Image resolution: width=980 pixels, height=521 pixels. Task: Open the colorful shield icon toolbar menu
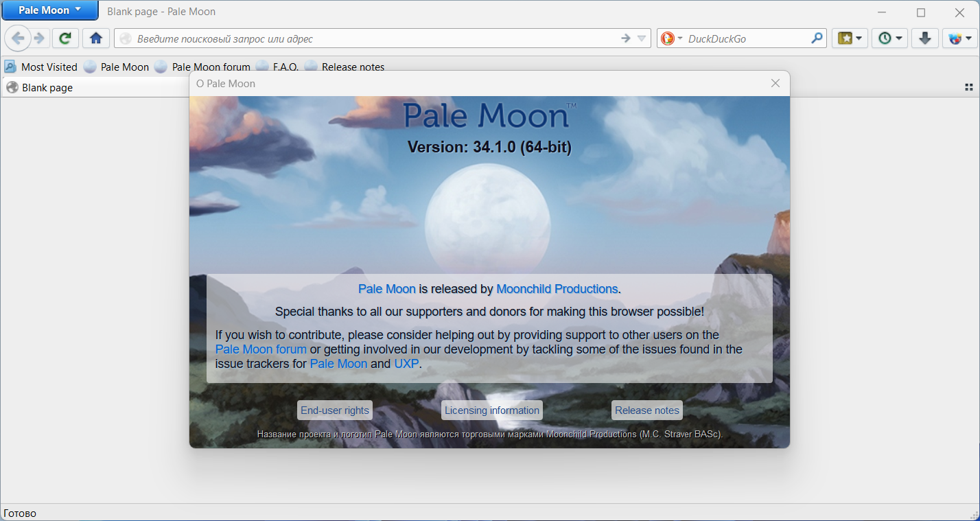pyautogui.click(x=959, y=38)
